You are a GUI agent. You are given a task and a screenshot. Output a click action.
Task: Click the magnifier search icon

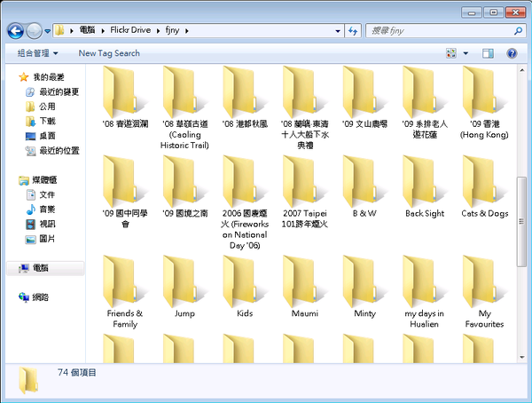pos(518,31)
